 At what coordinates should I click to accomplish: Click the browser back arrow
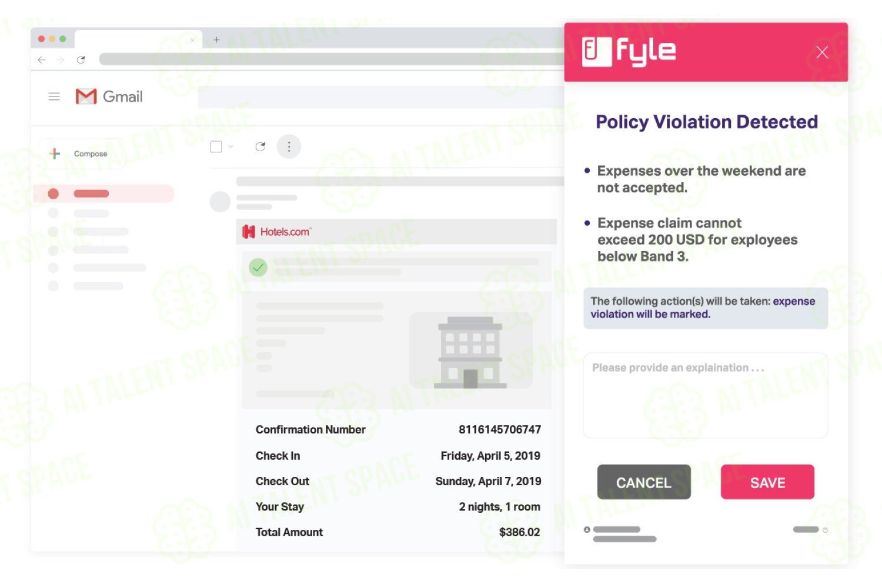[41, 59]
